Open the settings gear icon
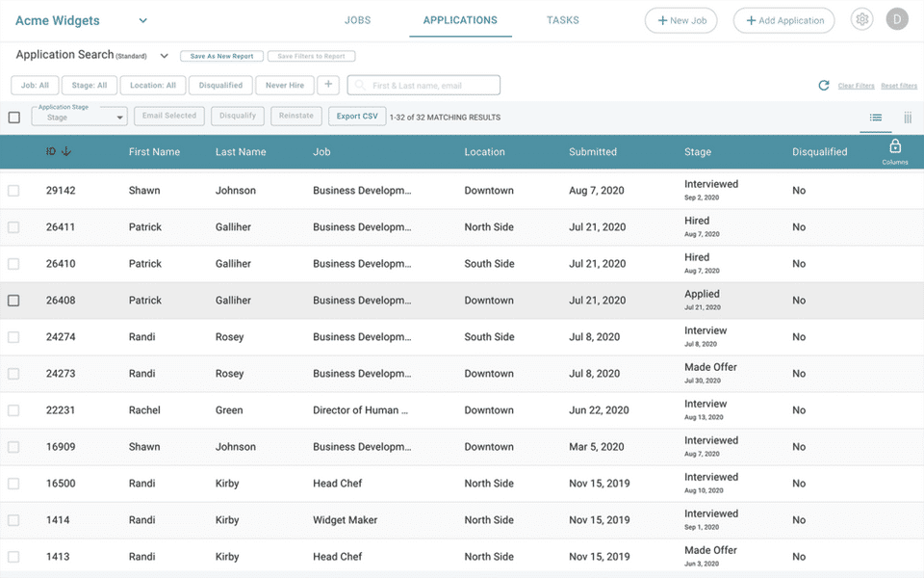 tap(861, 19)
